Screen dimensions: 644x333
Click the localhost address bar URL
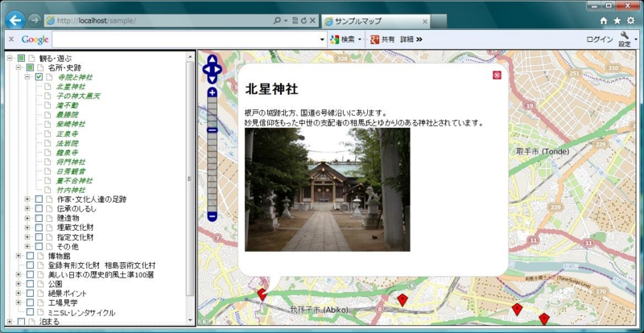[97, 21]
